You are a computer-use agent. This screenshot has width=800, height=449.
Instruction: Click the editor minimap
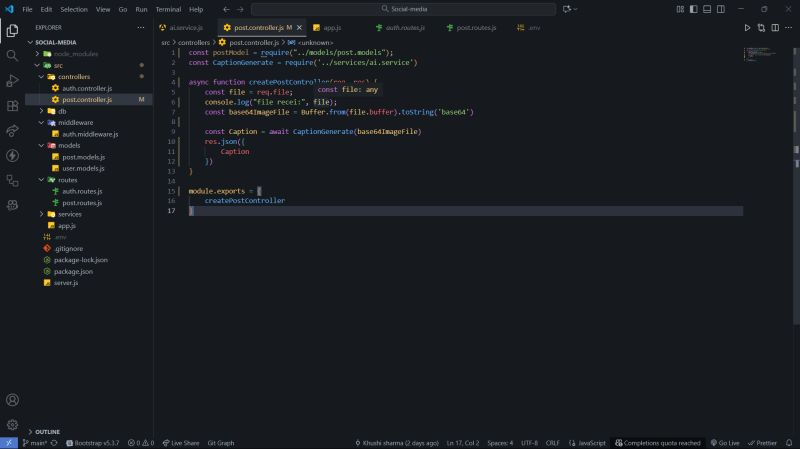[x=760, y=54]
